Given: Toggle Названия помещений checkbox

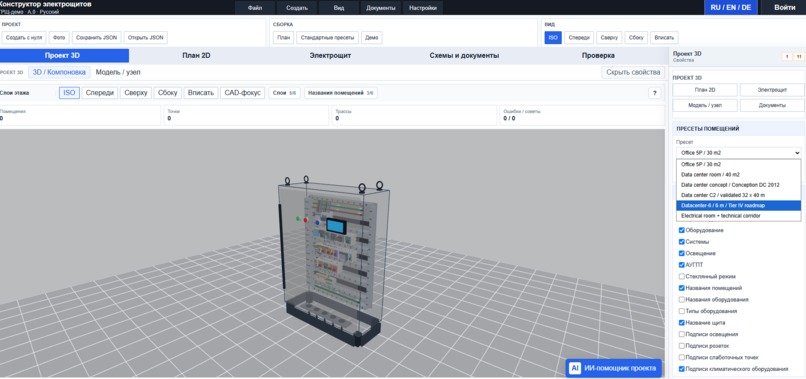Looking at the screenshot, I should (682, 288).
